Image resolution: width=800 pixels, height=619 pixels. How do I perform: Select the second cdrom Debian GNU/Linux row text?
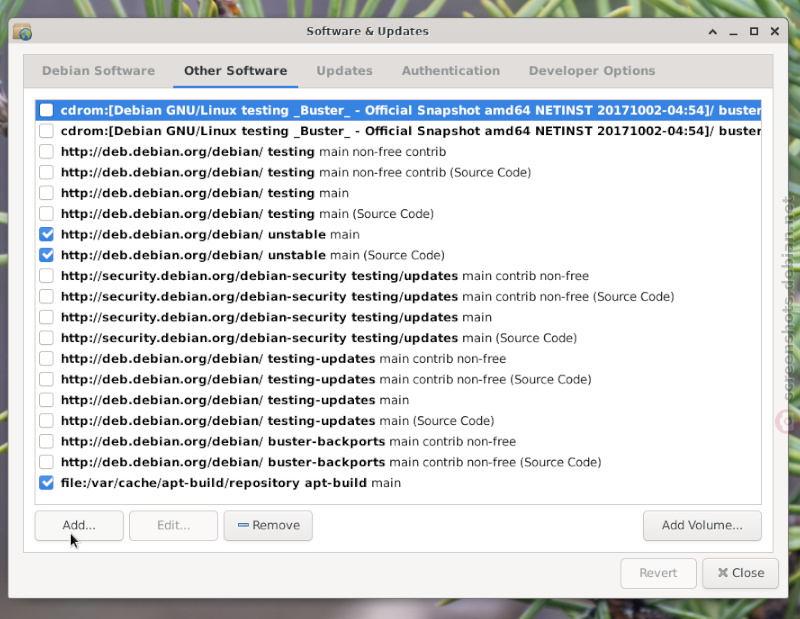point(411,131)
